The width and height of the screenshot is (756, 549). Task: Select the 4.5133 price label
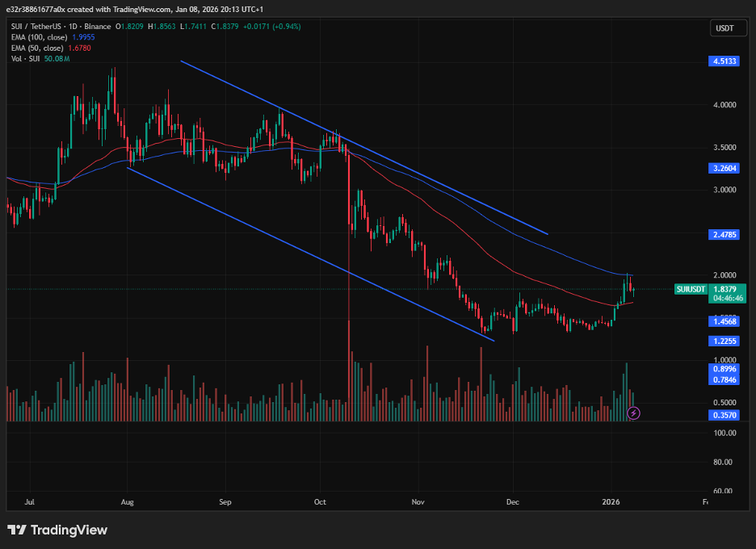(724, 61)
